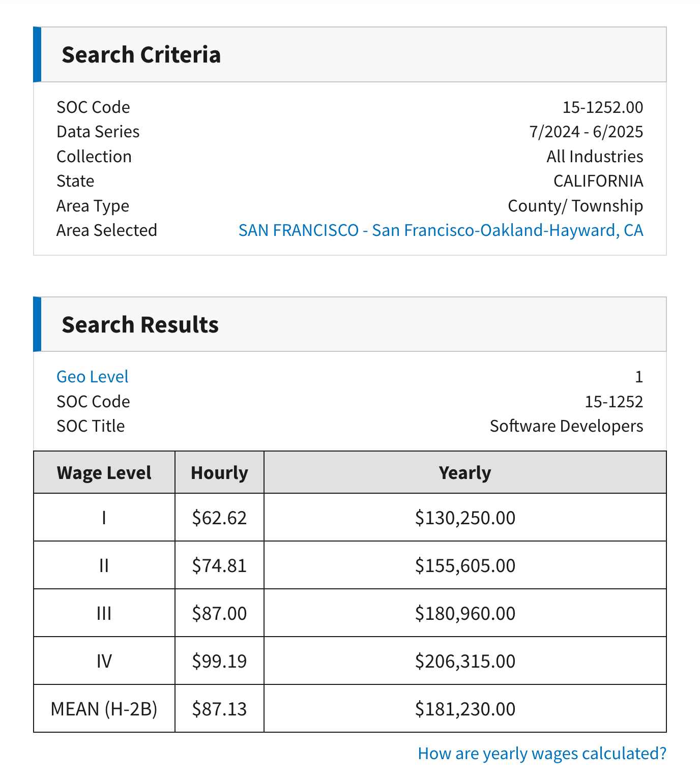Click the Geo Level link
Image resolution: width=700 pixels, height=780 pixels.
pyautogui.click(x=92, y=376)
